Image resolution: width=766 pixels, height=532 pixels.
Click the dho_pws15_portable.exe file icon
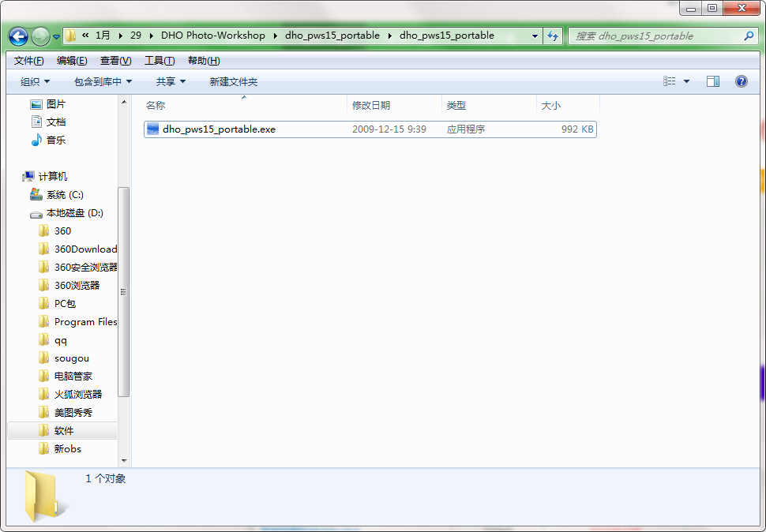click(153, 129)
